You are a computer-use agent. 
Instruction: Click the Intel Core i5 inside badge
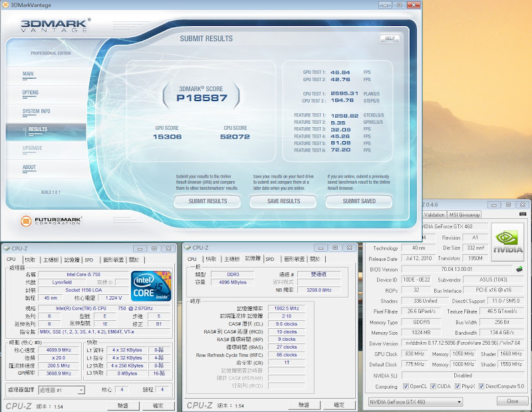click(x=151, y=286)
